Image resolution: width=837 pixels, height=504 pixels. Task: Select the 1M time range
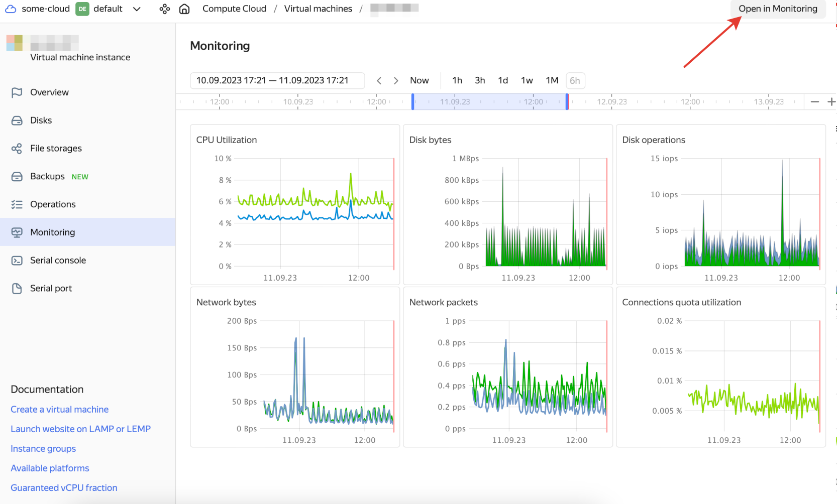click(552, 81)
